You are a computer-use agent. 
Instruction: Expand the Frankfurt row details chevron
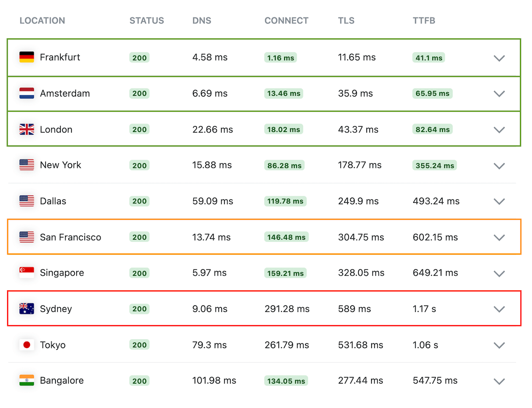click(499, 58)
